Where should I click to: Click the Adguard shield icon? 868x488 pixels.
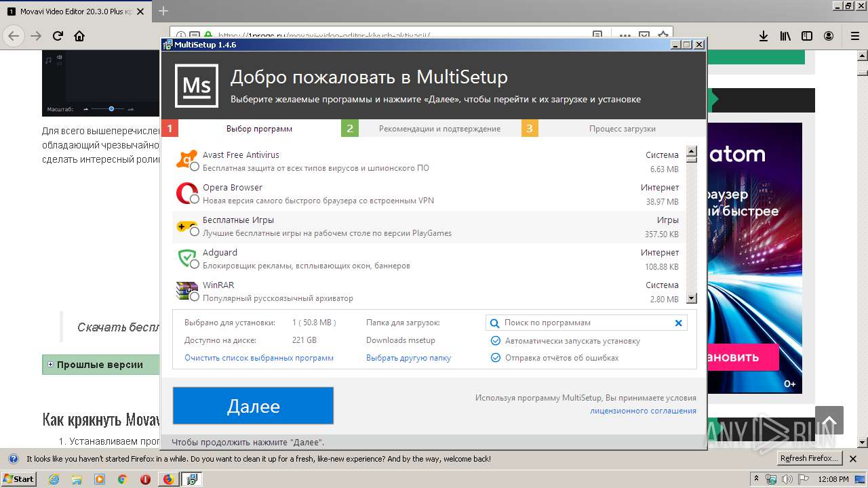(186, 258)
